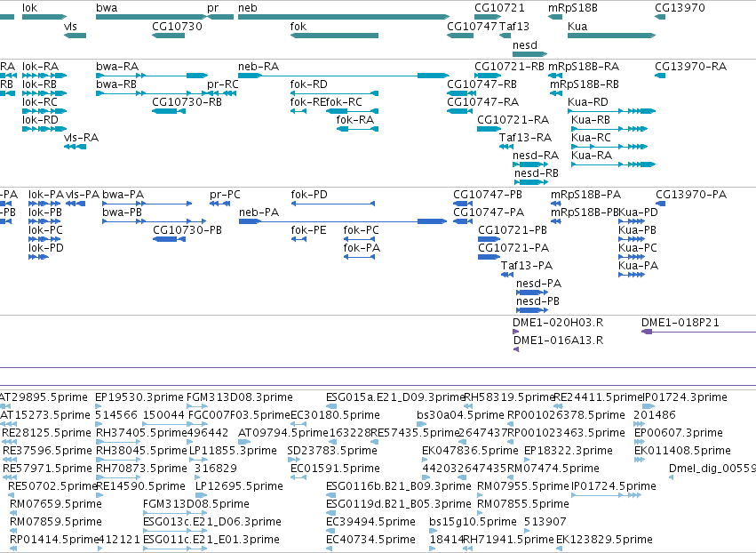Viewport: 756px width, 553px height.
Task: Click the mRpS18B-PA protein label
Action: tap(585, 195)
